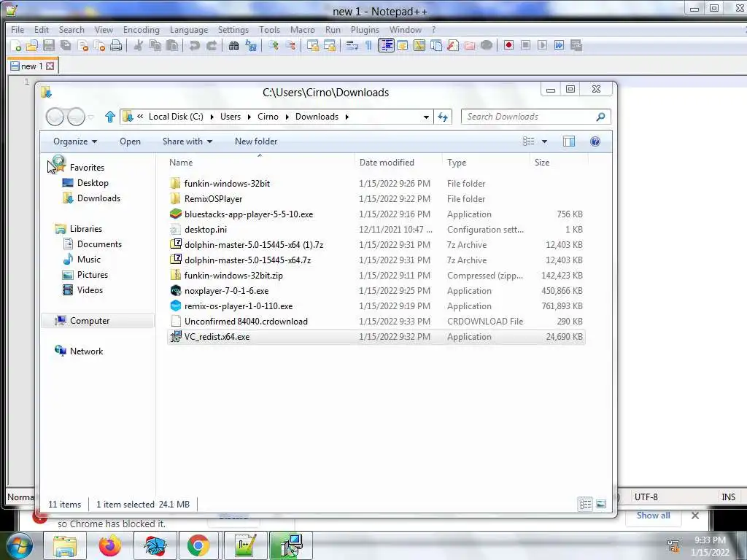
Task: Select Computer in the navigation pane
Action: coord(90,321)
